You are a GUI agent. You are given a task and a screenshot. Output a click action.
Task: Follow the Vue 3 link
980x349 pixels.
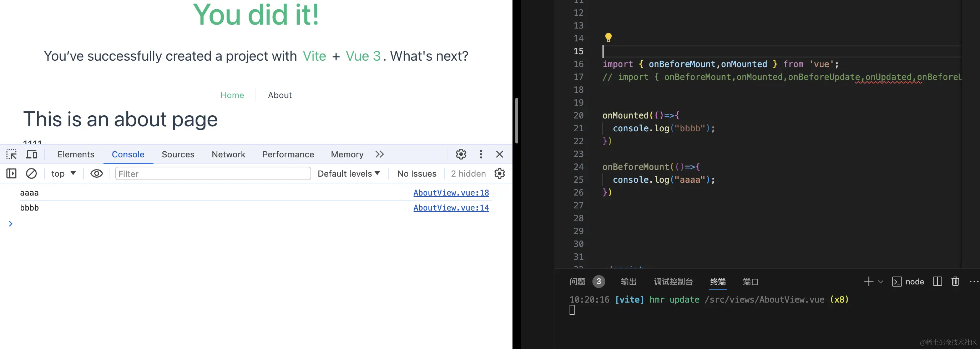[x=363, y=56]
